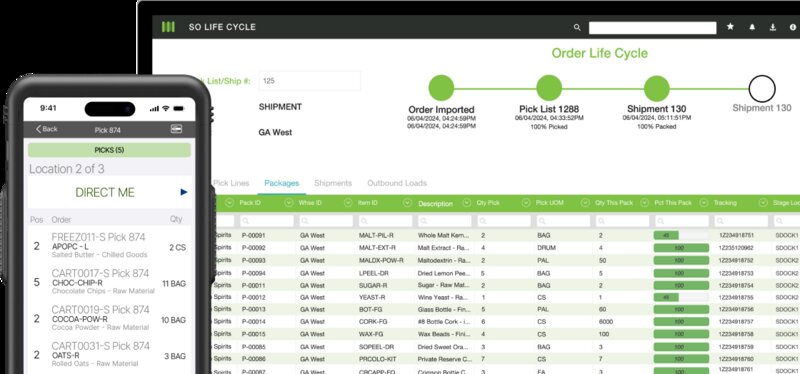The width and height of the screenshot is (800, 374).
Task: Select pack ID P-00093 cell
Action: 254,260
